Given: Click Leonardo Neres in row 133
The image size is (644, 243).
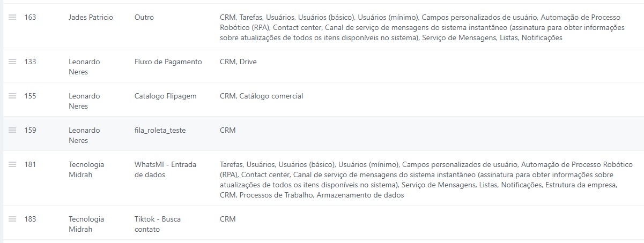Looking at the screenshot, I should (x=84, y=66).
